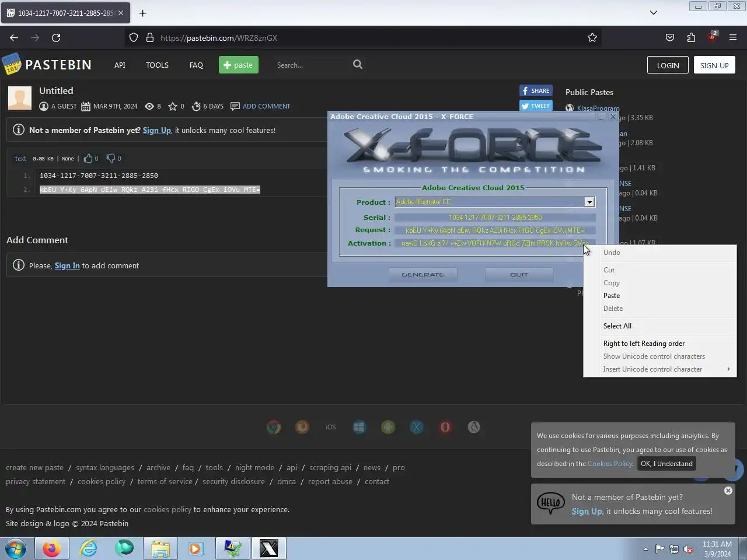This screenshot has width=747, height=560.
Task: Click the QUIT button in X-FORCE
Action: tap(519, 274)
